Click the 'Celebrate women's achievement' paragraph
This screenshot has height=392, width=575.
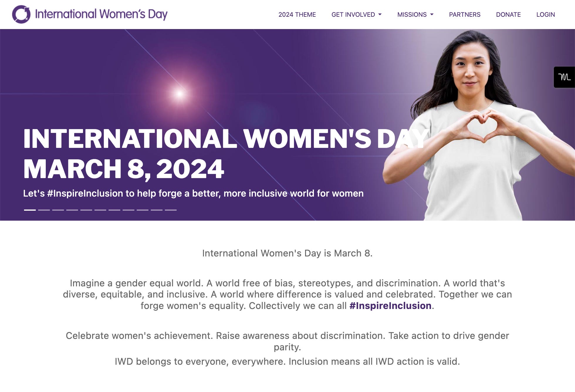[287, 341]
